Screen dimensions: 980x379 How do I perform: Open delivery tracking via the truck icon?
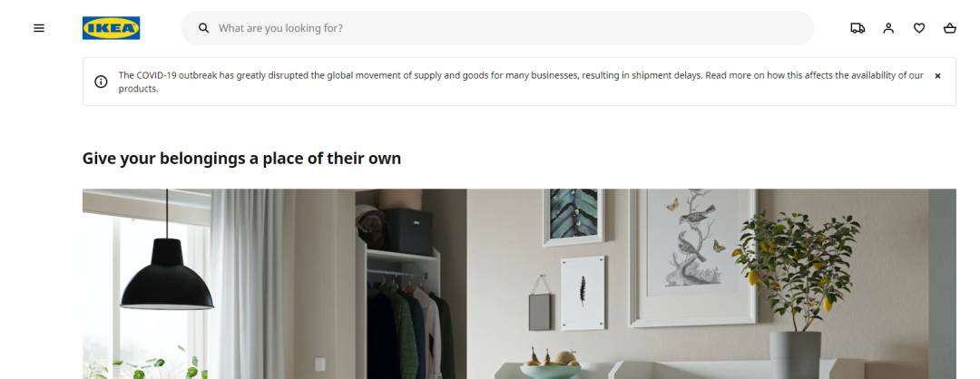[857, 28]
